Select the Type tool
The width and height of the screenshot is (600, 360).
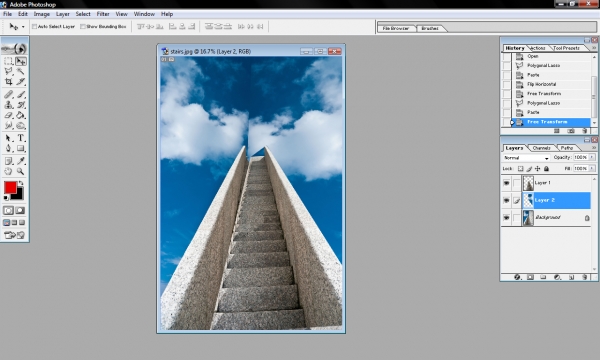[x=21, y=138]
